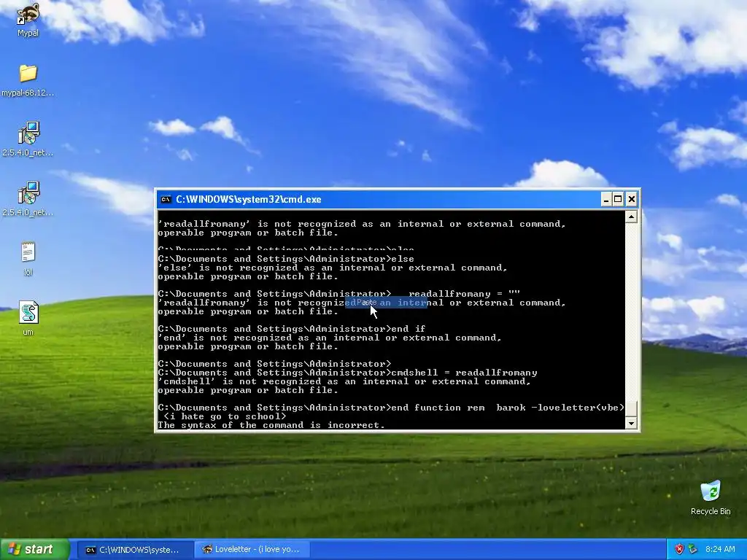The height and width of the screenshot is (560, 747).
Task: Click the cmd.exe window title text
Action: click(x=249, y=200)
